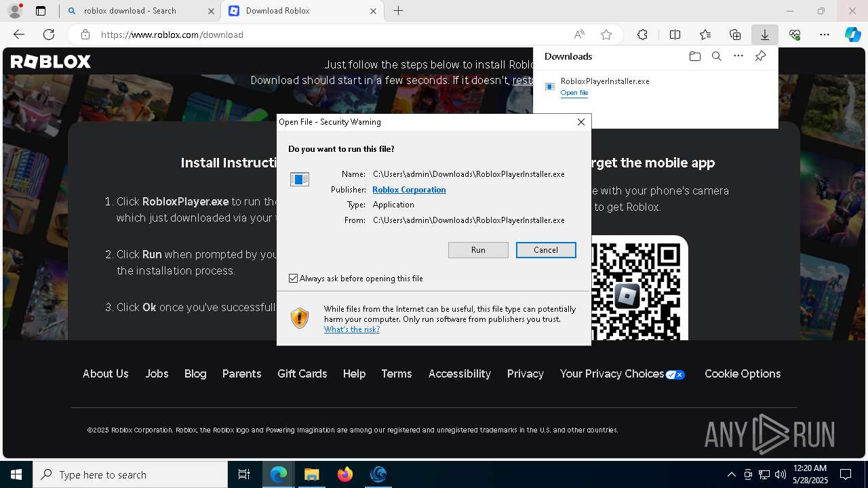Open the Privacy footer link

tap(526, 373)
